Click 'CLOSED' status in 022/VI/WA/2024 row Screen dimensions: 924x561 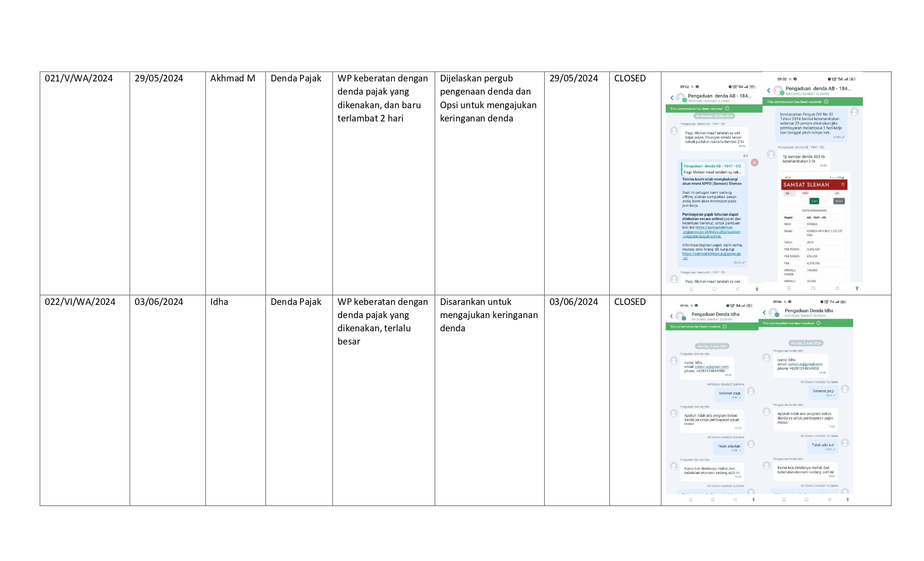630,302
